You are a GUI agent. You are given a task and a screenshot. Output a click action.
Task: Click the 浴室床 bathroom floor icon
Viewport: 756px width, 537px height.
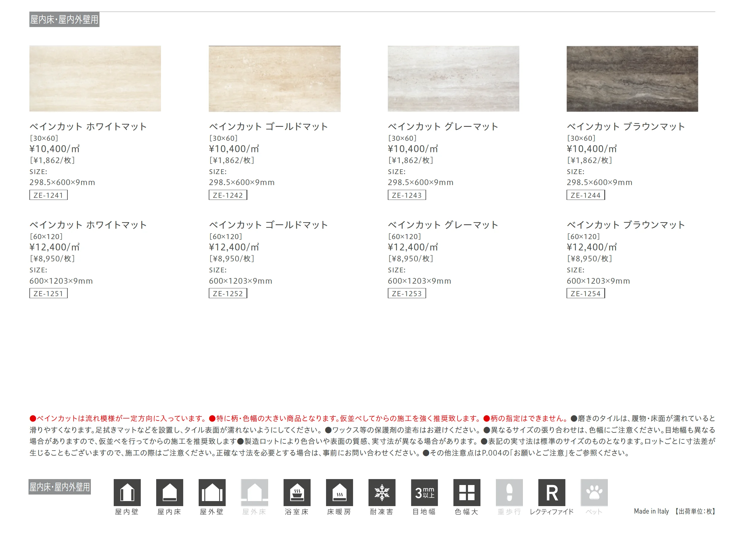pyautogui.click(x=297, y=492)
